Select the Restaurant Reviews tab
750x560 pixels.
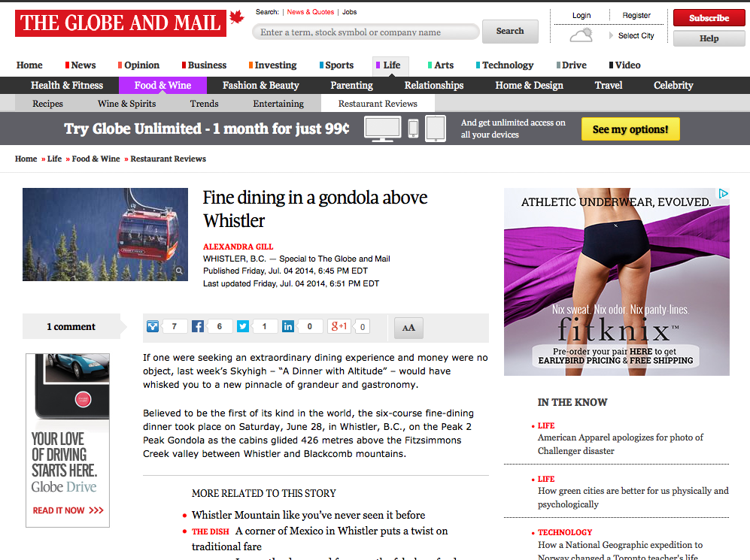pyautogui.click(x=378, y=103)
